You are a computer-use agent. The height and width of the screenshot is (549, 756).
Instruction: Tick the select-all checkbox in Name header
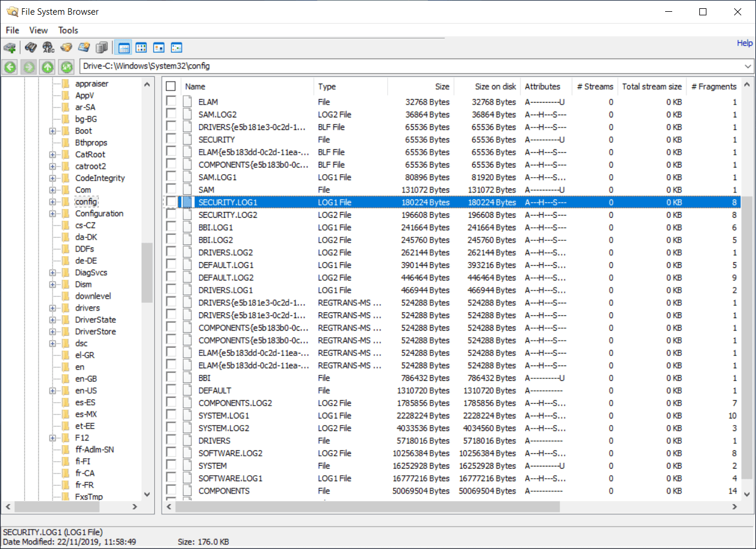tap(171, 85)
